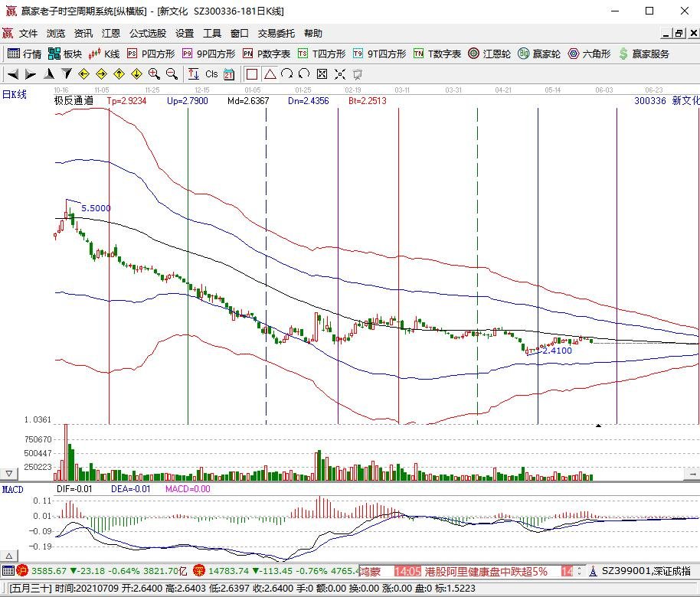The width and height of the screenshot is (700, 597).
Task: Click the Tp=2.9234 value
Action: (x=127, y=101)
